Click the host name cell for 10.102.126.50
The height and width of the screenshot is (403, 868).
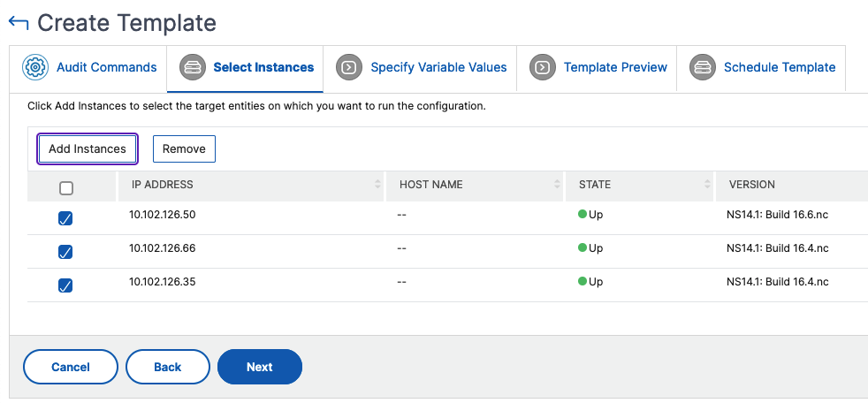[x=402, y=215]
